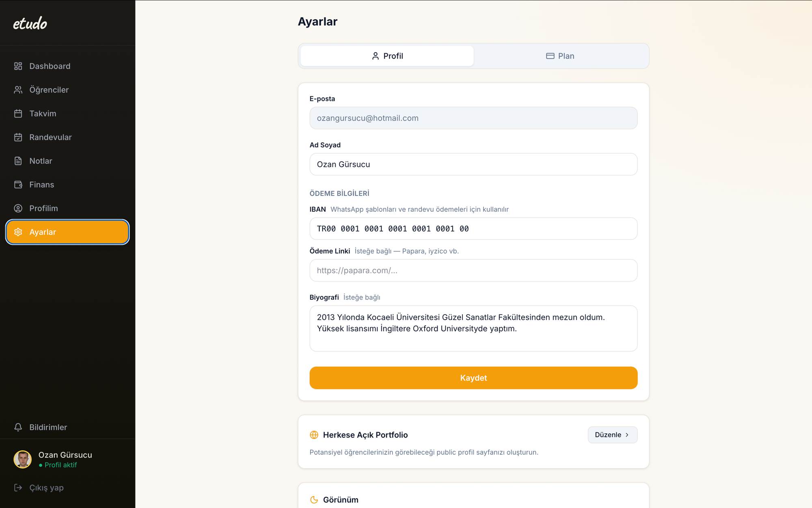This screenshot has height=508, width=812.
Task: Click into the IBAN text field
Action: [473, 229]
